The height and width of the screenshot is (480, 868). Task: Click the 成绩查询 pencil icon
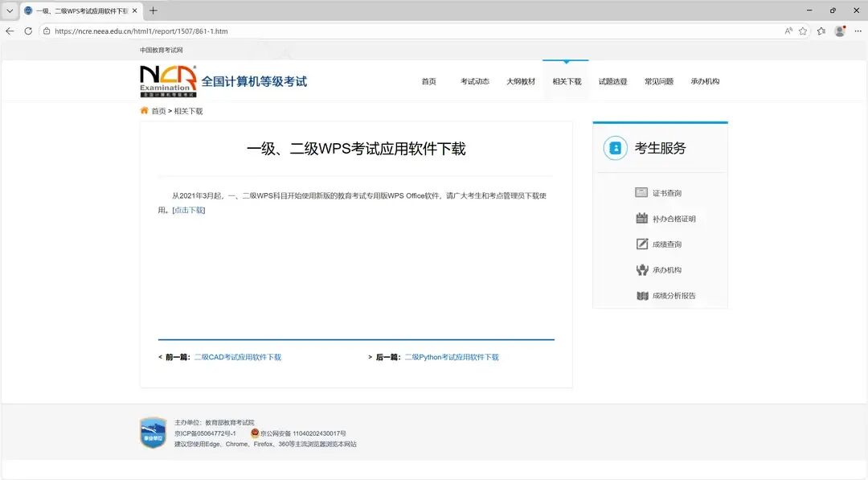(641, 244)
